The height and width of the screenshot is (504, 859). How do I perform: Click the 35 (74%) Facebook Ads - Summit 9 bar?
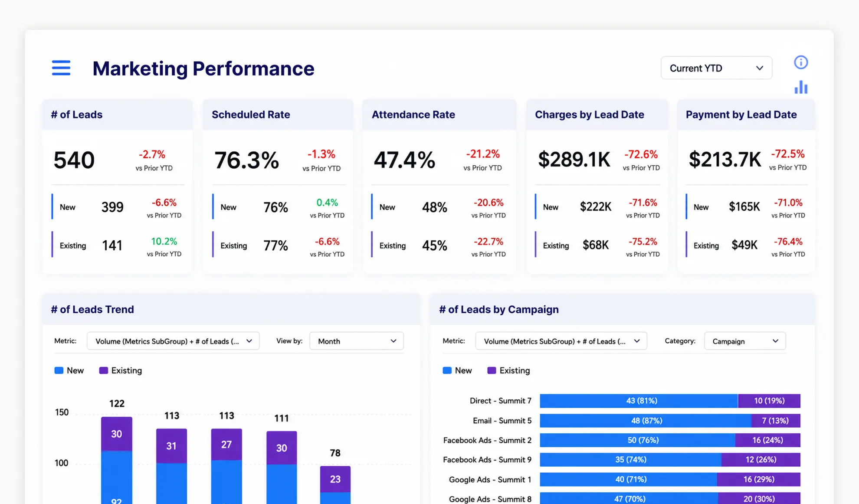point(630,460)
